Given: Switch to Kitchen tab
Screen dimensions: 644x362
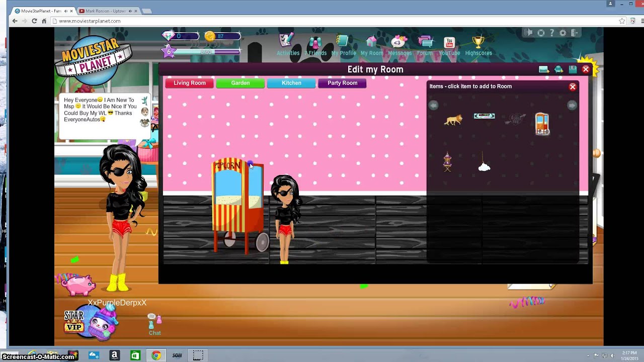Looking at the screenshot, I should coord(291,83).
